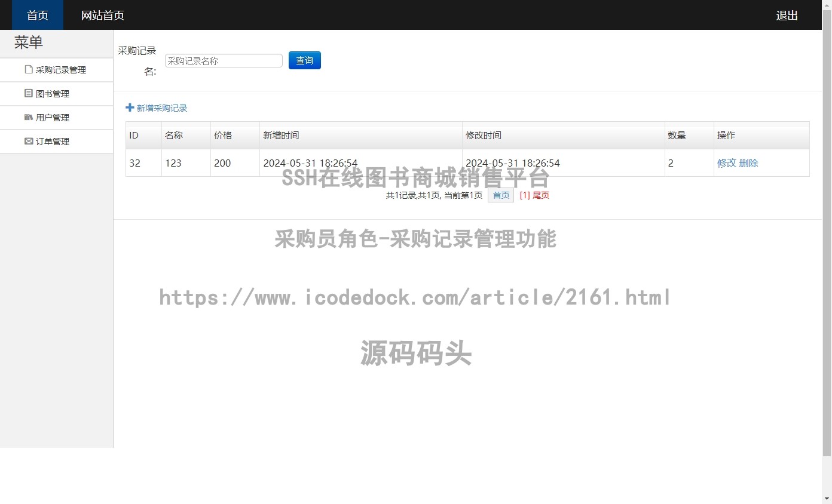Viewport: 832px width, 504px height.
Task: Click the document icon beside 采购记录管理
Action: 28,69
